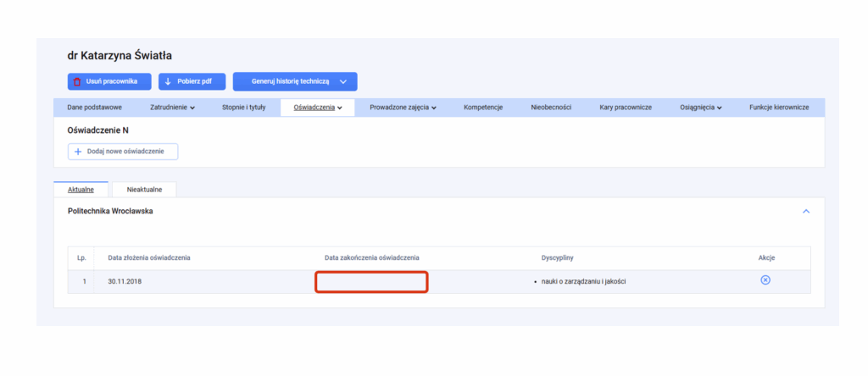Click the Akcje column header
The image size is (868, 376).
[x=766, y=257]
